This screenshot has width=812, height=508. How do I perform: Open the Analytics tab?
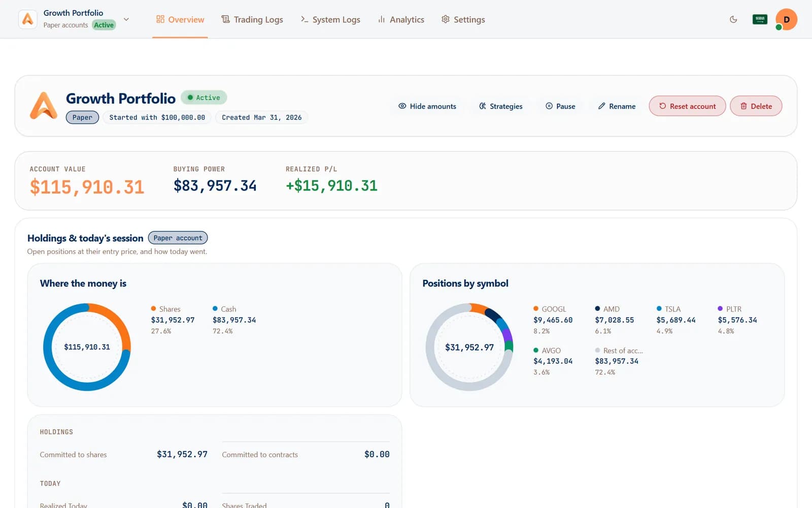[401, 19]
